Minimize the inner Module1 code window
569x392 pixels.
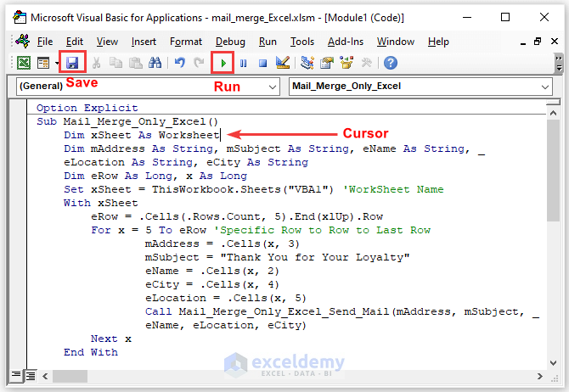(x=523, y=42)
